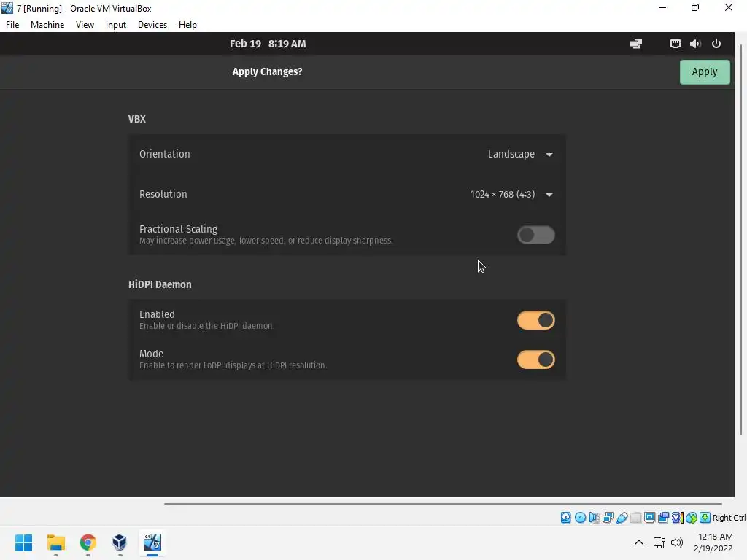Open the Feb 19 8:19 AM clock panel
This screenshot has width=747, height=560.
(x=268, y=44)
